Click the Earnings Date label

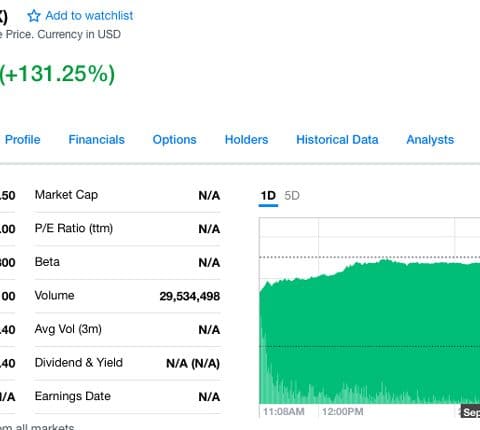click(x=73, y=396)
